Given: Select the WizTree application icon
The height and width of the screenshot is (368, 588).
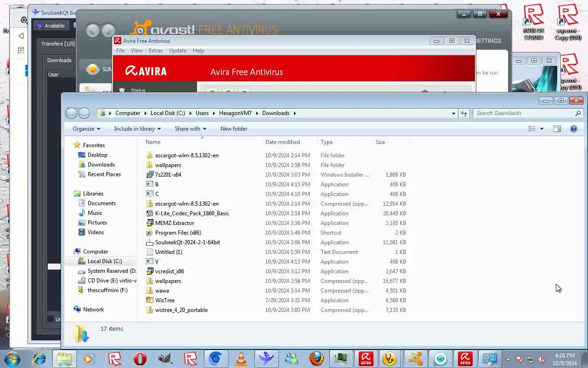Looking at the screenshot, I should tap(150, 300).
